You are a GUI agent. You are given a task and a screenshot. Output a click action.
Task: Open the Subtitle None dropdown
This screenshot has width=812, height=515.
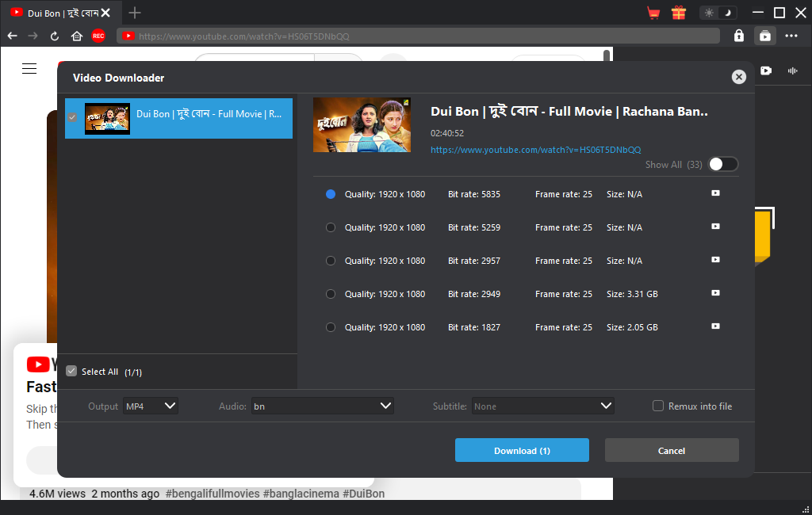click(x=542, y=406)
